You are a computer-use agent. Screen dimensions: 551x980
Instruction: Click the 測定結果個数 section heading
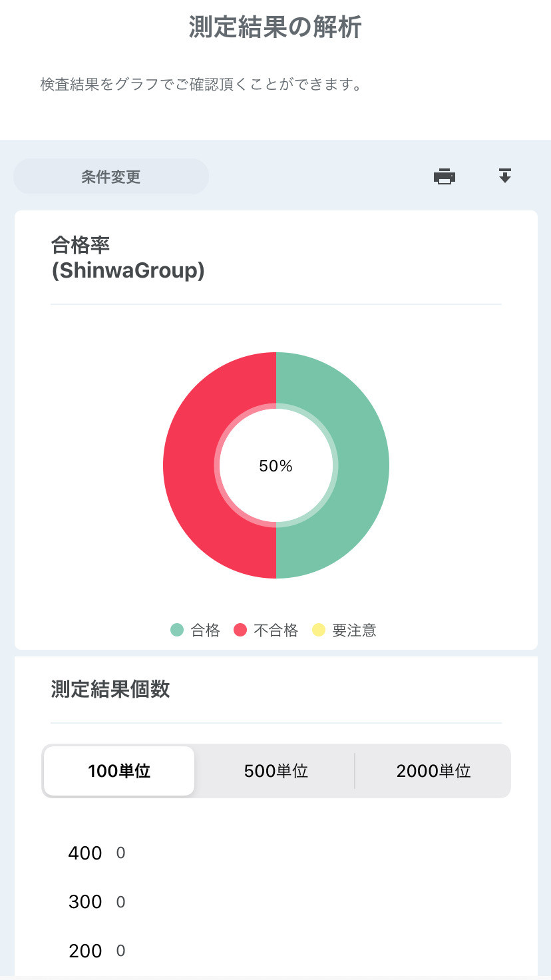click(110, 689)
